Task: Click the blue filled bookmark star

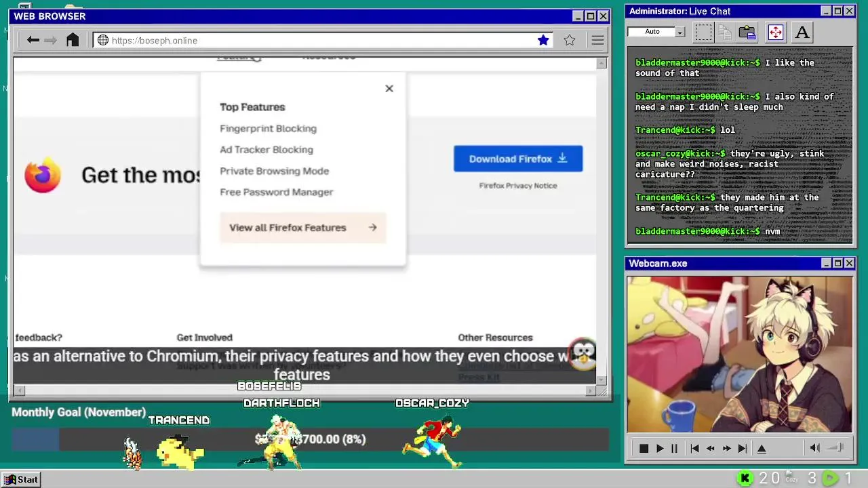Action: pos(543,40)
